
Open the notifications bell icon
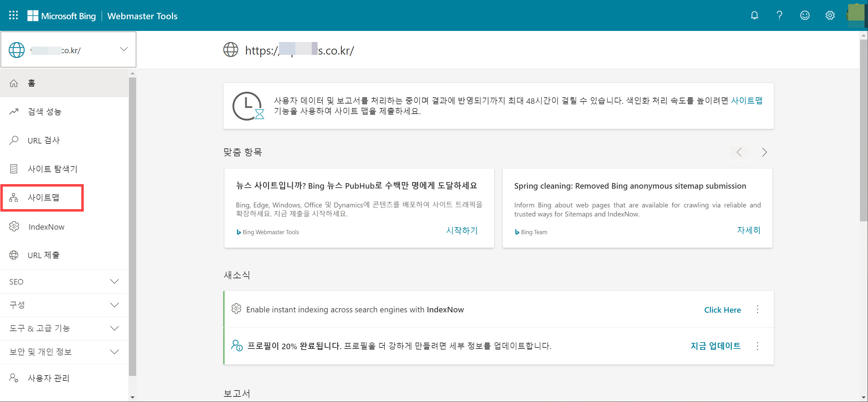click(754, 15)
